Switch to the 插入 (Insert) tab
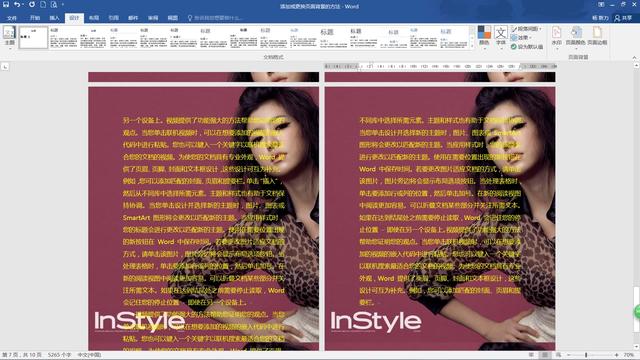Screen dimensions: 640x360 54,18
